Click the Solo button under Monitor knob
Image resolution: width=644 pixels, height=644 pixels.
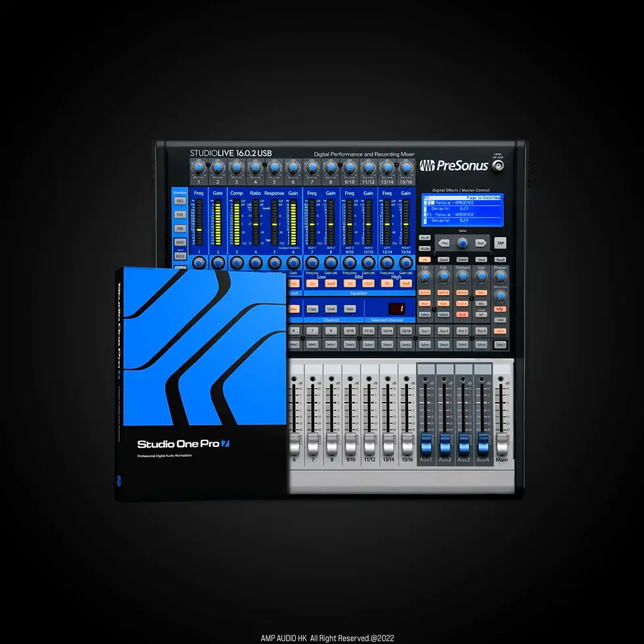pos(500,319)
